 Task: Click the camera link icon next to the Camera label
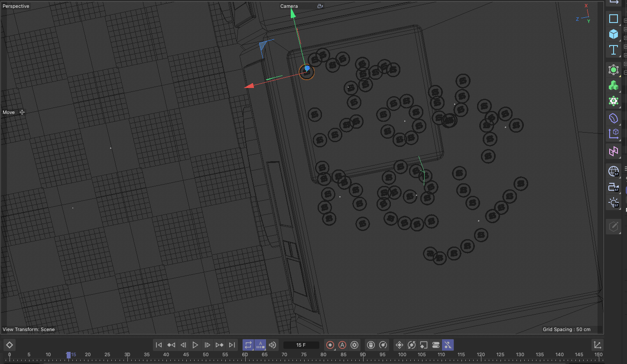click(x=320, y=6)
